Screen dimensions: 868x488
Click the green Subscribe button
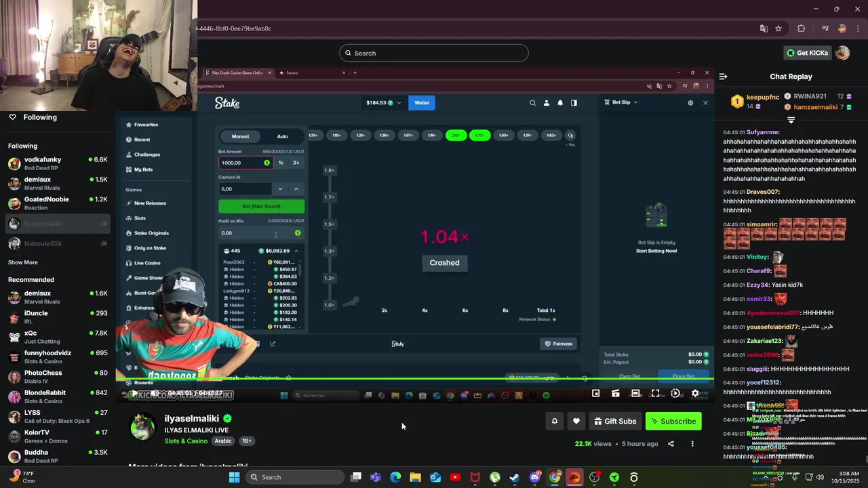pyautogui.click(x=673, y=422)
